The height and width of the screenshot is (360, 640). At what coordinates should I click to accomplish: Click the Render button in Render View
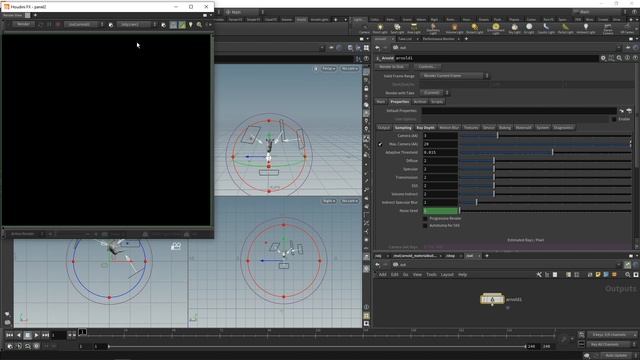(x=23, y=24)
